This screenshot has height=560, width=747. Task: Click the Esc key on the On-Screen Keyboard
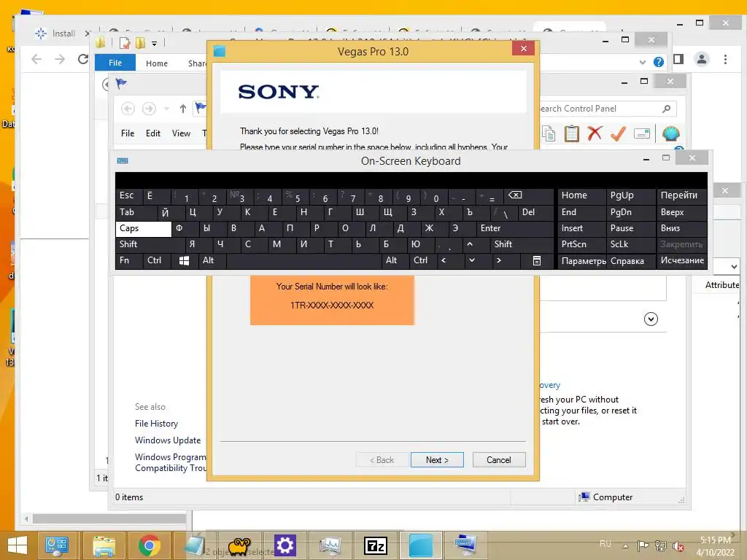(128, 195)
